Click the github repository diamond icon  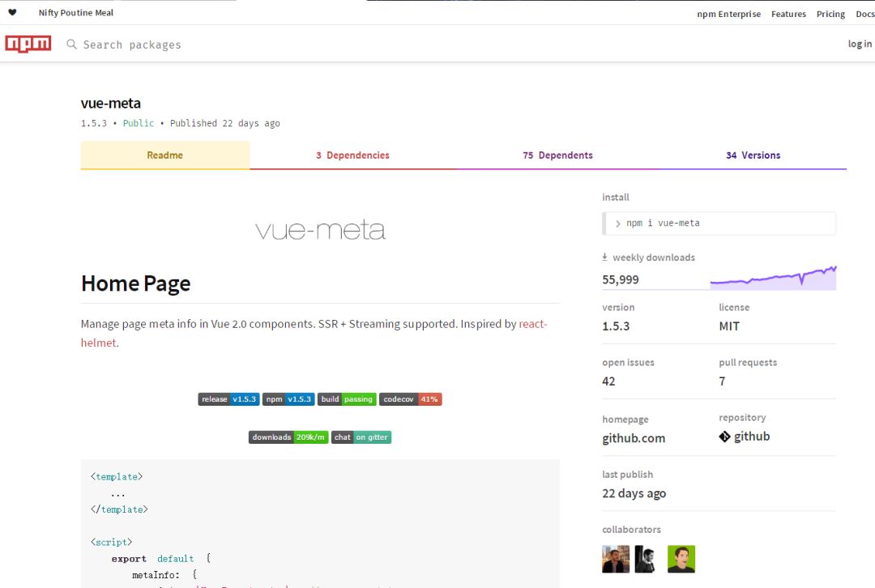[724, 437]
